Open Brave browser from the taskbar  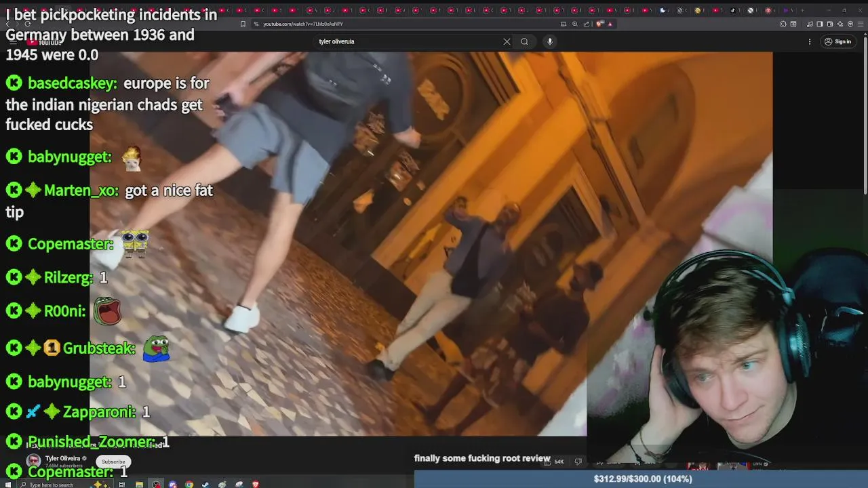(256, 485)
